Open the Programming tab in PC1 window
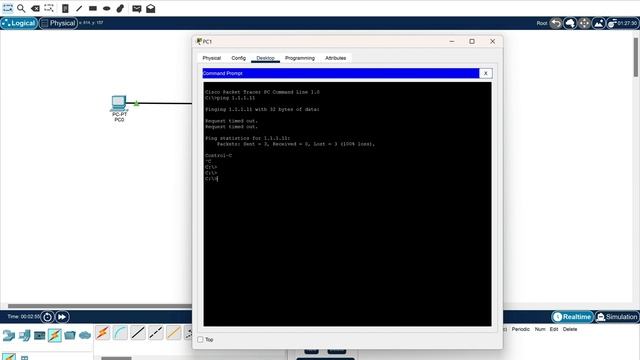640x360 pixels. pos(300,58)
